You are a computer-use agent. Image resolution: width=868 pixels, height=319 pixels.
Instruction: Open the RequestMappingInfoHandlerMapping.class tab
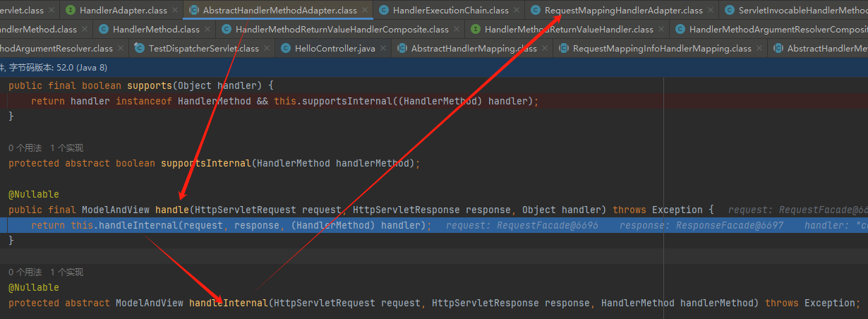662,49
